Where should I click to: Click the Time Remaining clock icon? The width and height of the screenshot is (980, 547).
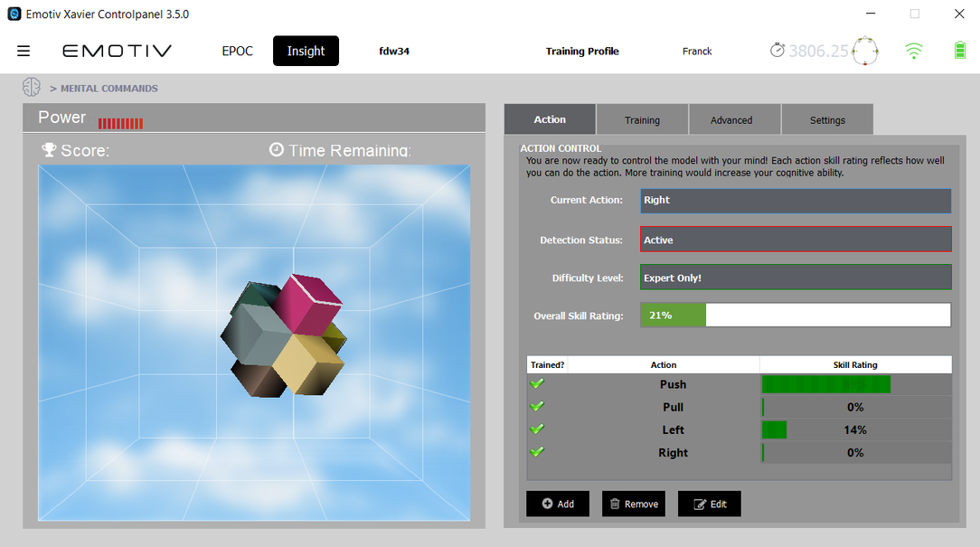click(277, 149)
